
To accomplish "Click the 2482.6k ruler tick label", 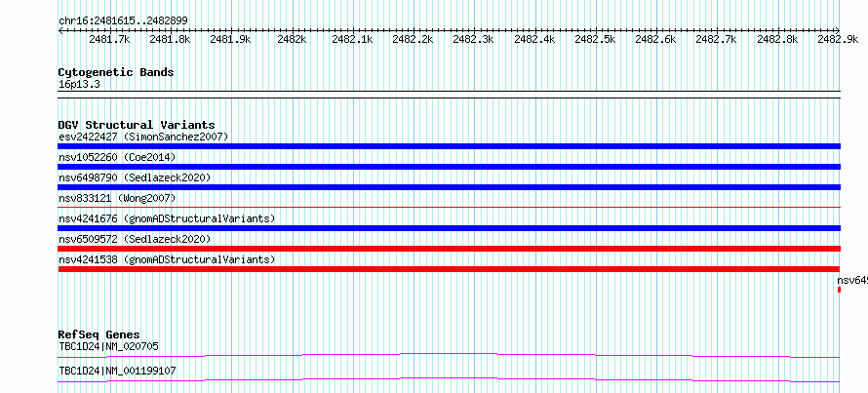I will (656, 39).
